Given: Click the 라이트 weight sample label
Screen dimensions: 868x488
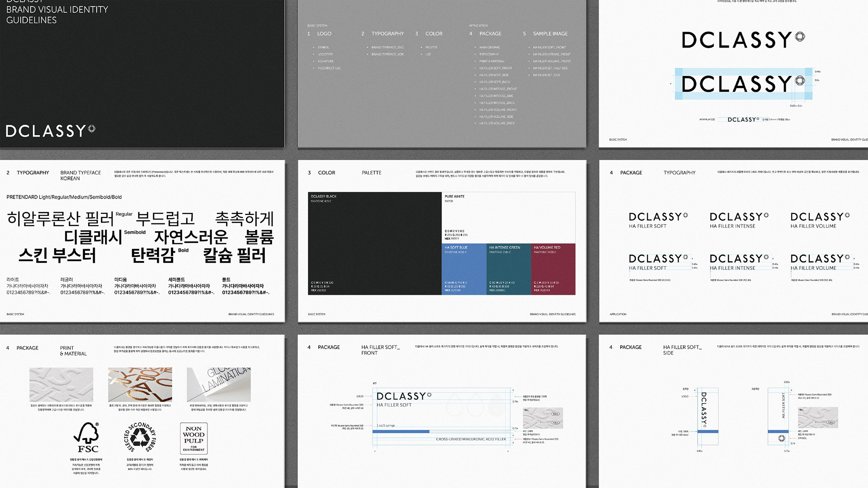Looking at the screenshot, I should [x=13, y=280].
